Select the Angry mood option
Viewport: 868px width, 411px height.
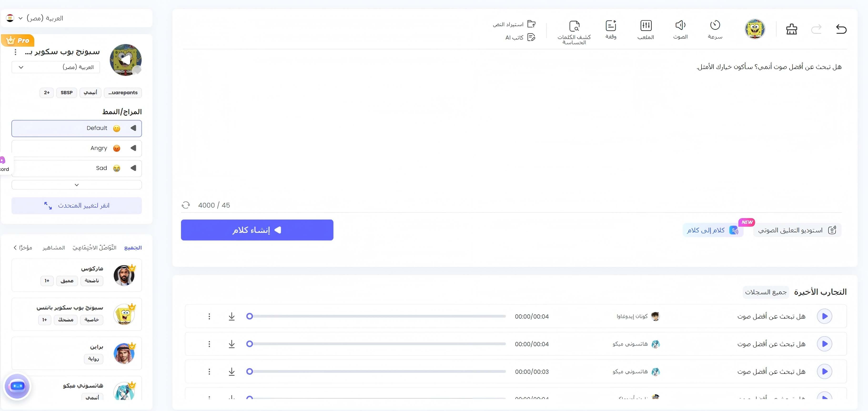coord(76,148)
